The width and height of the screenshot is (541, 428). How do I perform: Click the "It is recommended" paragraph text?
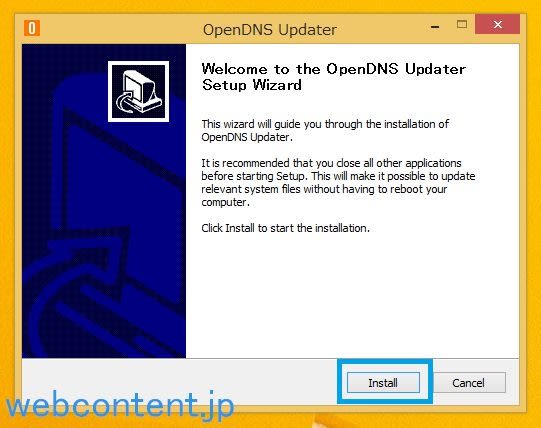[x=338, y=182]
